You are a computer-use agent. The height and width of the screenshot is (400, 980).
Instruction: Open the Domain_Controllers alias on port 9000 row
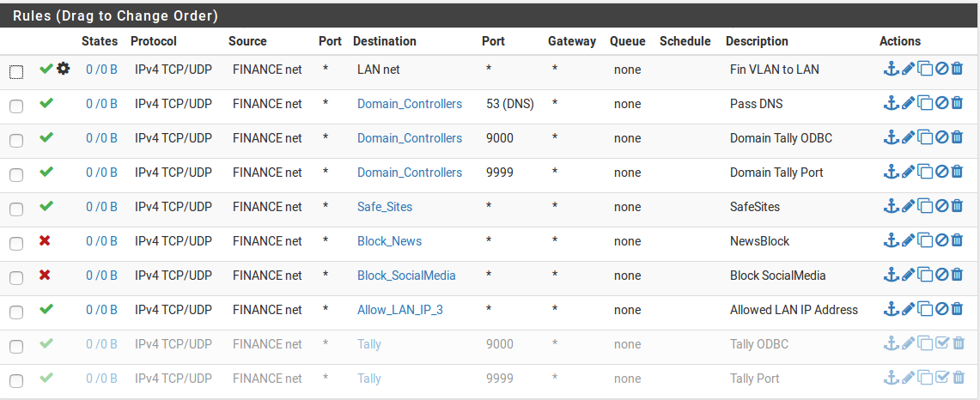410,138
